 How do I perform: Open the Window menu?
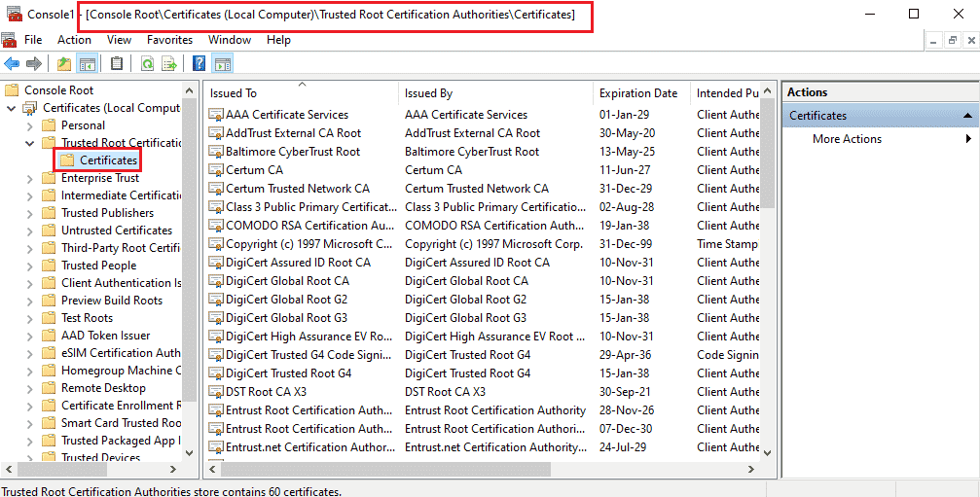pyautogui.click(x=230, y=40)
